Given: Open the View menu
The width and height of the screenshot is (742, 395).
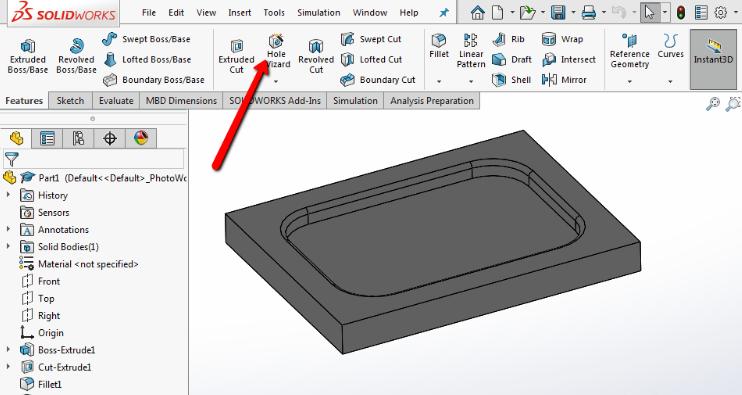Looking at the screenshot, I should [206, 13].
